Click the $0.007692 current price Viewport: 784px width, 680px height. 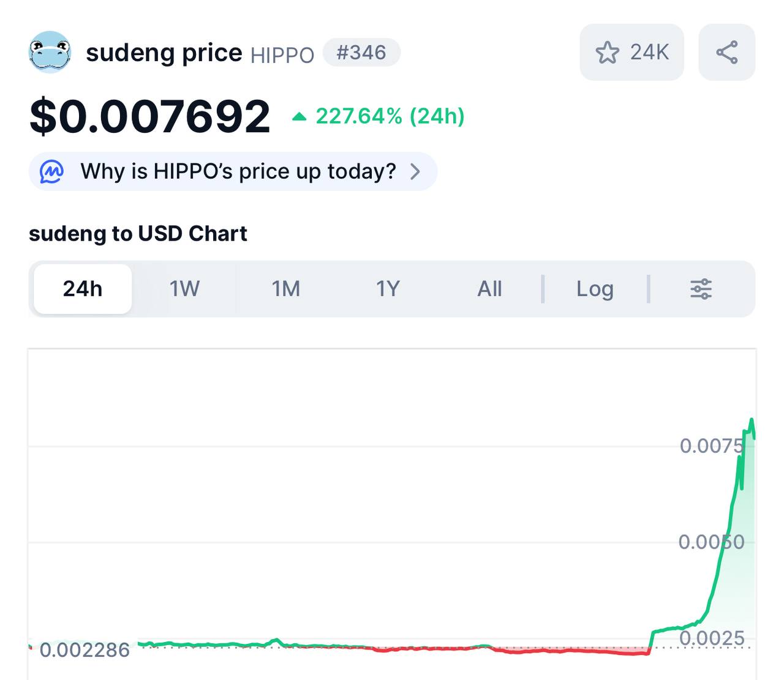[x=150, y=116]
